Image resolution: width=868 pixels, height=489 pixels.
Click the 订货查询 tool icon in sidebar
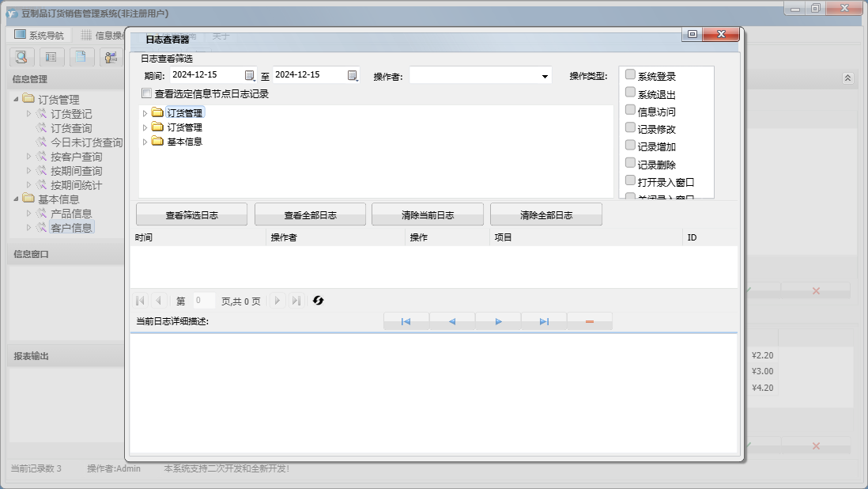(x=42, y=128)
